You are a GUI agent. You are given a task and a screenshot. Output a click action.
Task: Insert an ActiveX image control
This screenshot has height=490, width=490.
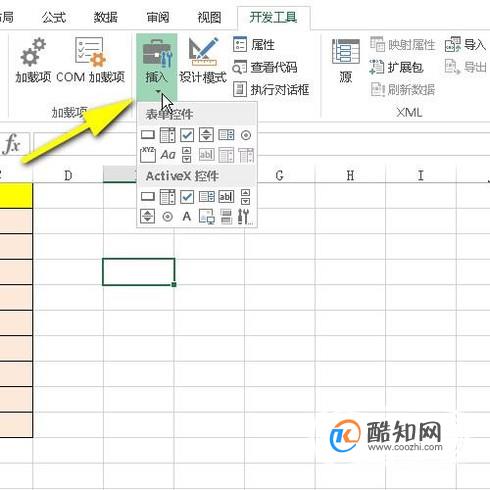tap(207, 217)
